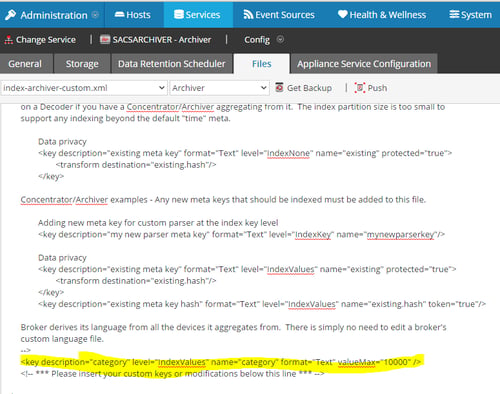This screenshot has width=500, height=394.
Task: Open the Administration dropdown arrow
Action: 95,15
